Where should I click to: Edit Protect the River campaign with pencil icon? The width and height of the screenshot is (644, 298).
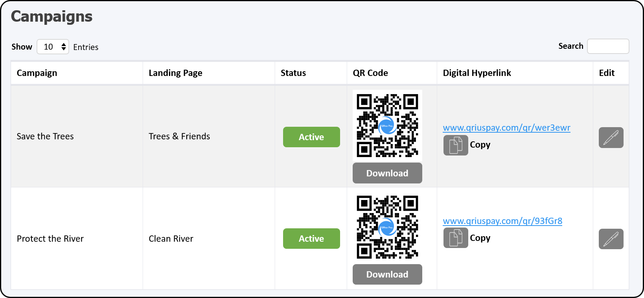(x=611, y=239)
